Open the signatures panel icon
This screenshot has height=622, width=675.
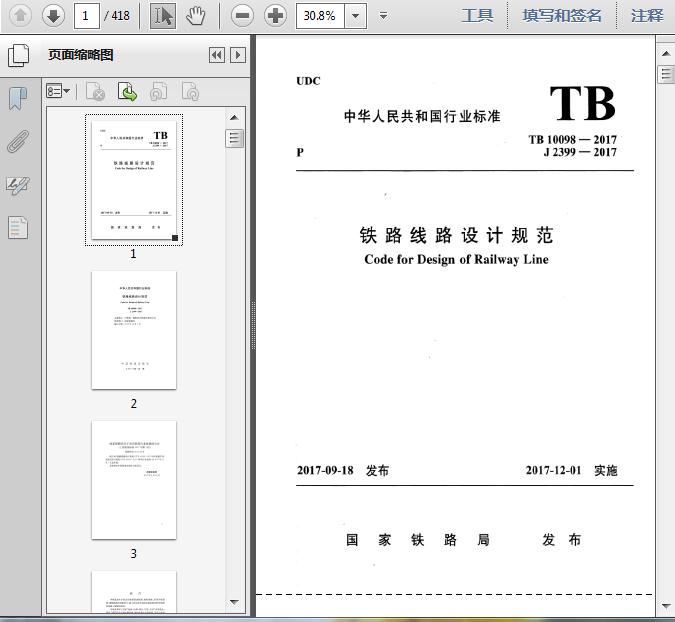(x=18, y=186)
